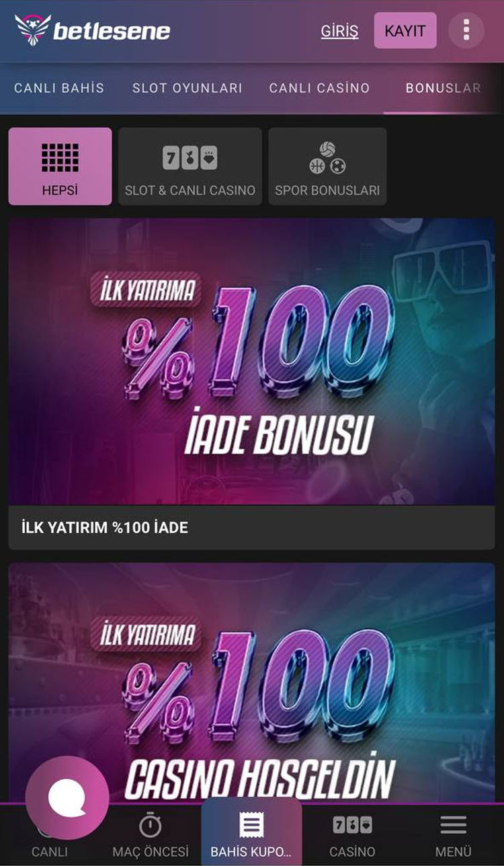Tap the betlesene eagle logo
The image size is (504, 866).
(32, 30)
